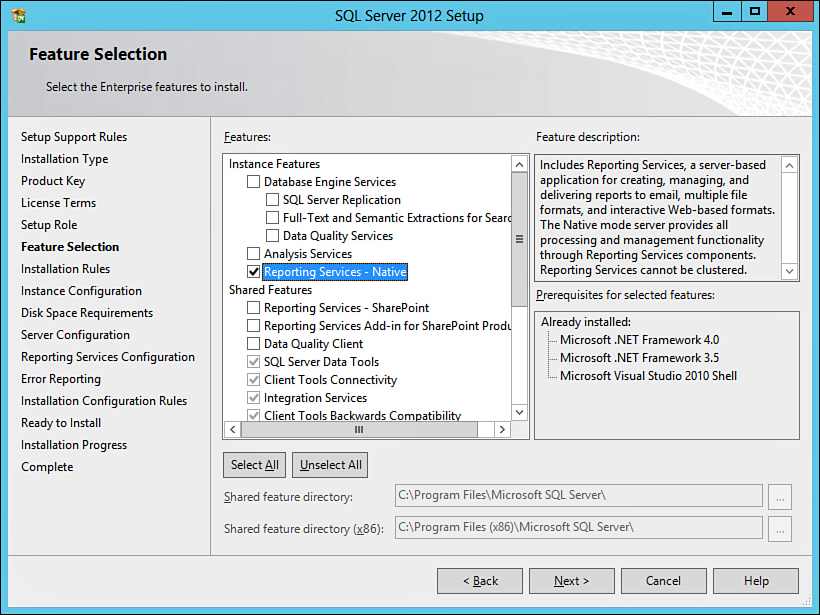The image size is (820, 615).
Task: Go to previous step with Back
Action: pyautogui.click(x=480, y=581)
